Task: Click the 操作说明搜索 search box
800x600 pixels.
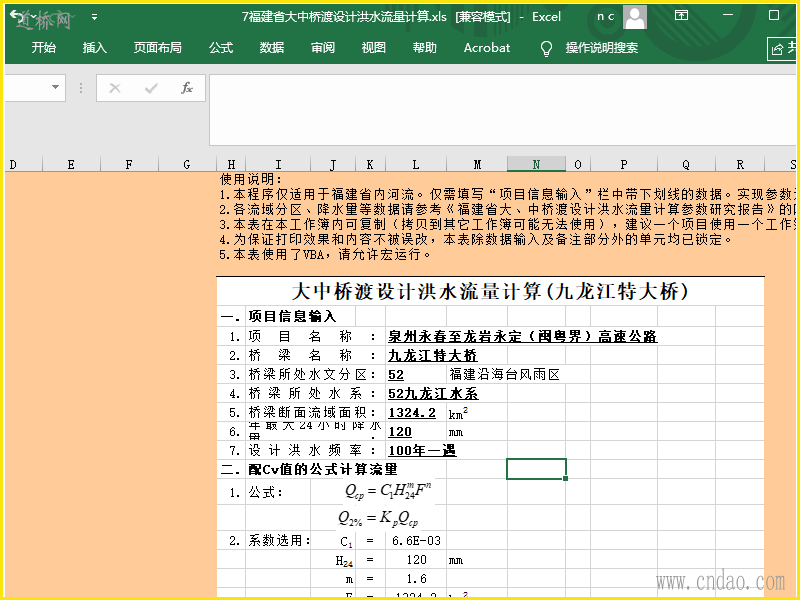Action: point(602,48)
